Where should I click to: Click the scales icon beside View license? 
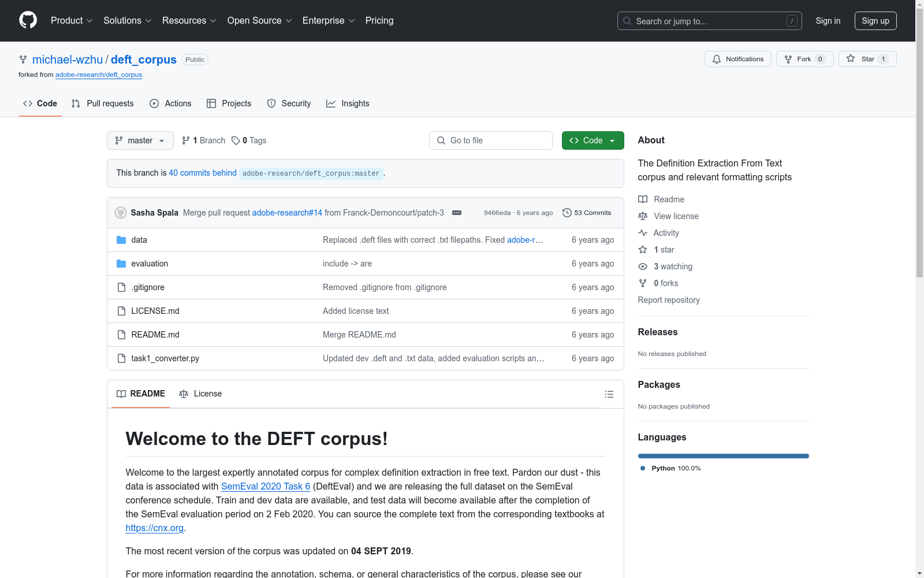pos(643,216)
